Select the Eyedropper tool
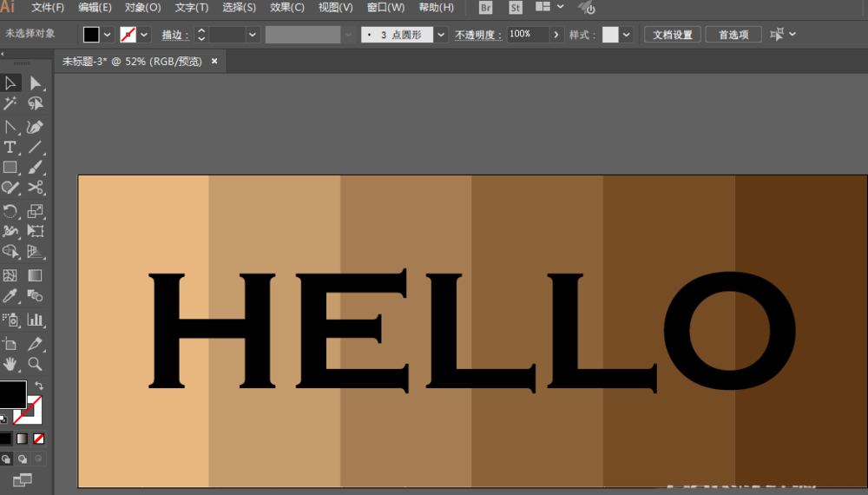The image size is (868, 495). click(10, 295)
